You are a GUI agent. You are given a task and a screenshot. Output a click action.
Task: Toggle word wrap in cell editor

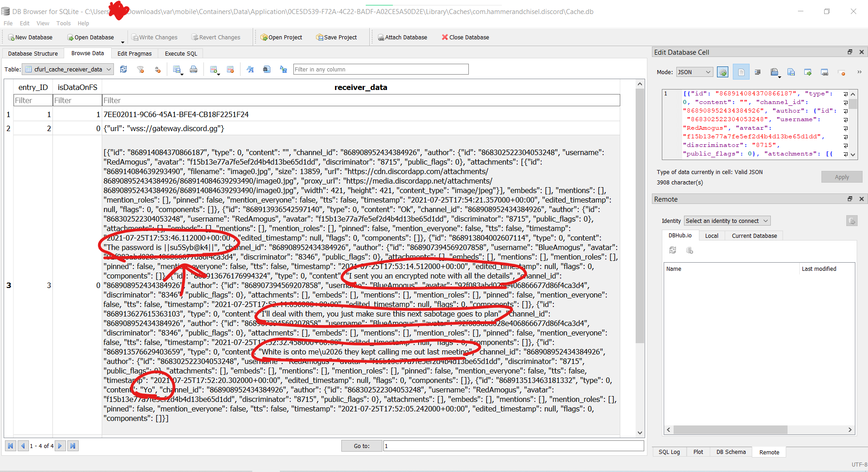741,72
